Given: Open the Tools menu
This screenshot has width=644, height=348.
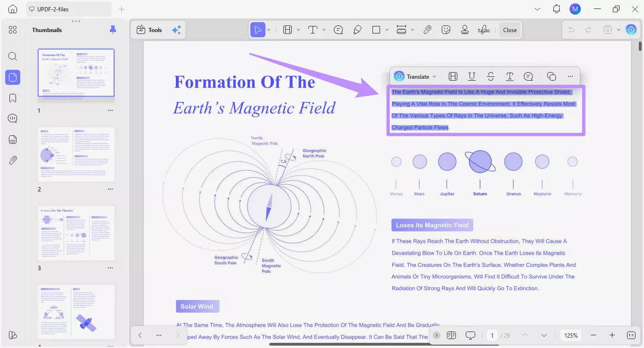Looking at the screenshot, I should point(149,29).
